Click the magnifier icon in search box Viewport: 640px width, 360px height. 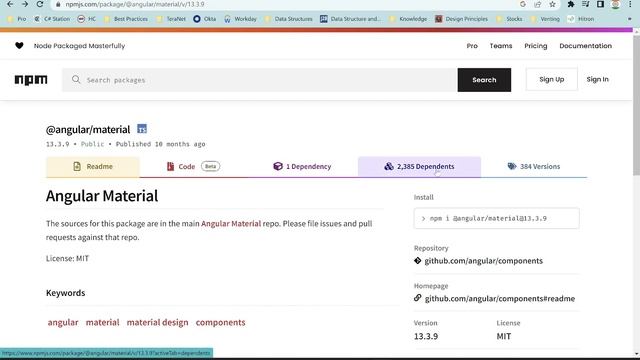pos(76,80)
